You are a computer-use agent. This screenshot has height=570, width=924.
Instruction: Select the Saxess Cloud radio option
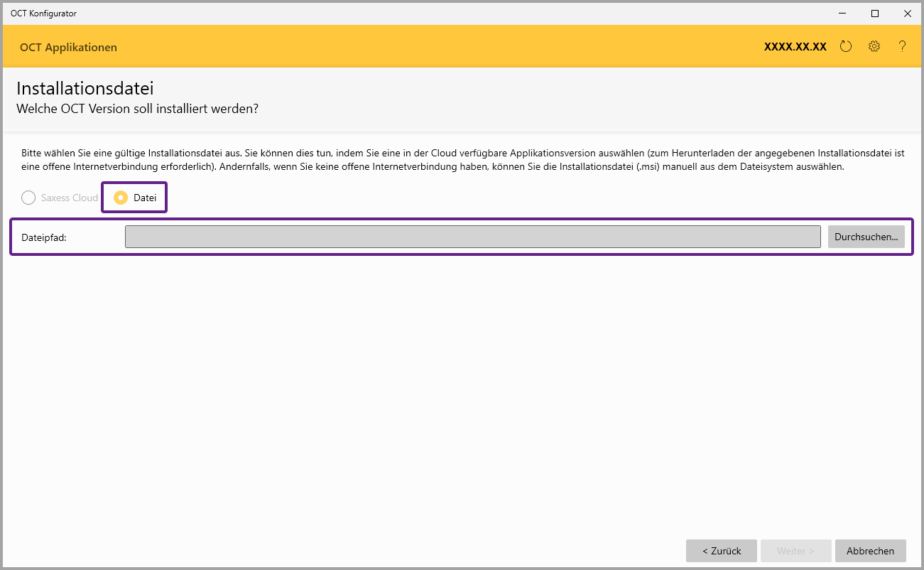28,198
